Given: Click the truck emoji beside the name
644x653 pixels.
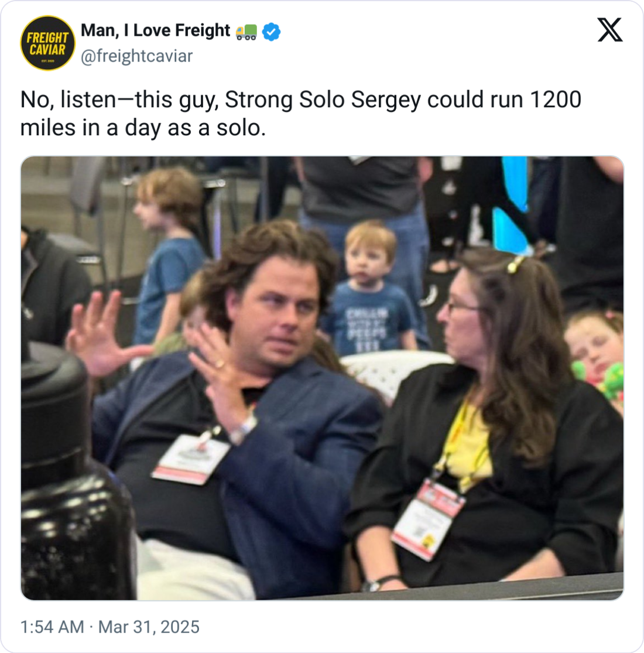Looking at the screenshot, I should (x=246, y=32).
